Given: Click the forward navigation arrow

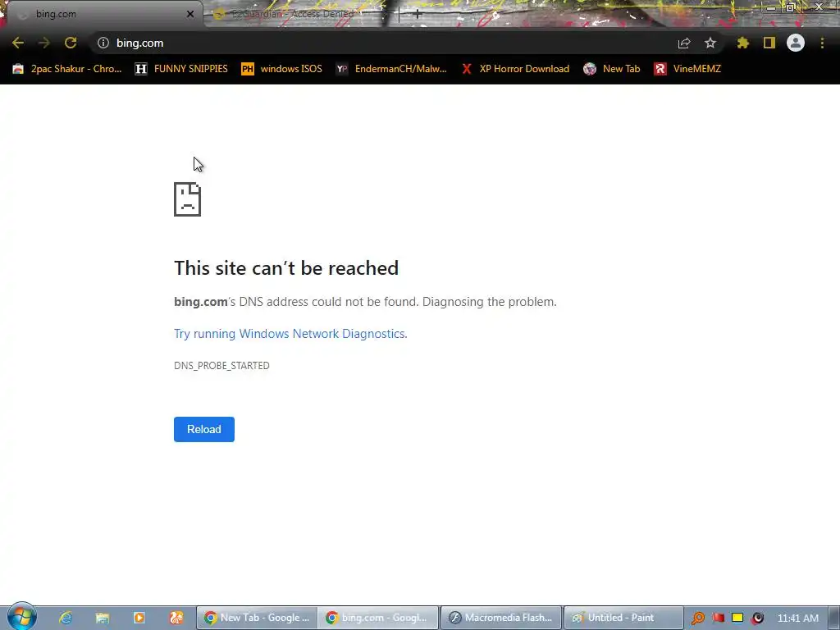Looking at the screenshot, I should tap(44, 43).
